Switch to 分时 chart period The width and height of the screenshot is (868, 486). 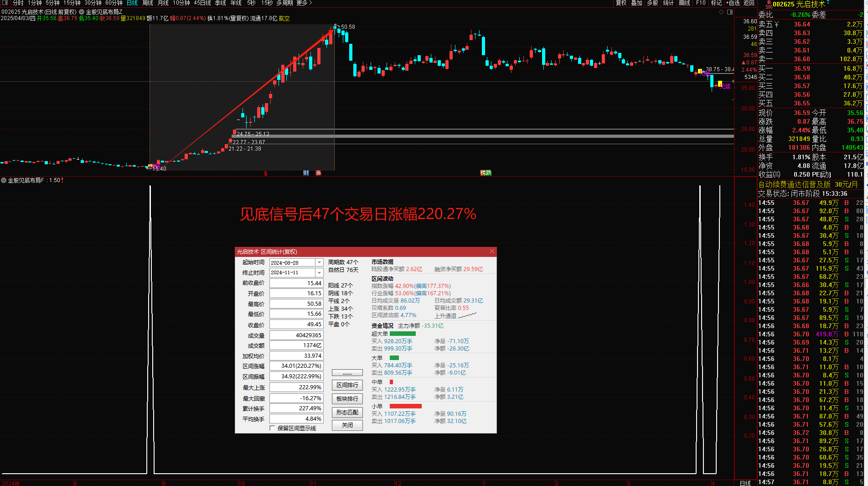(x=18, y=3)
